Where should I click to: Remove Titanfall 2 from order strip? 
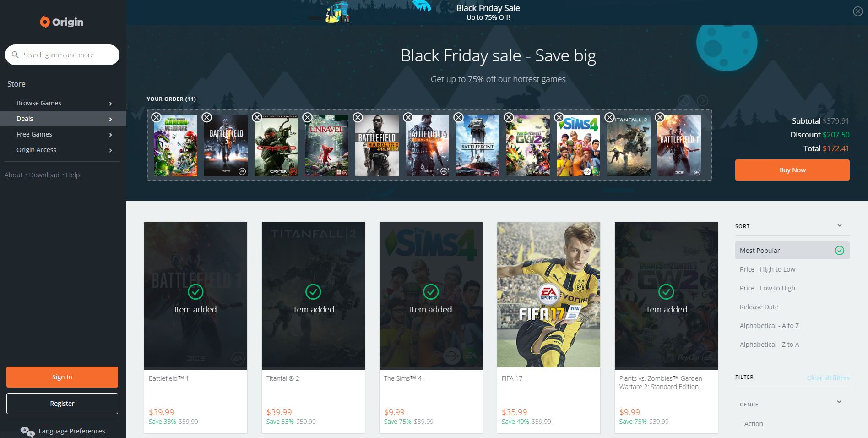pyautogui.click(x=609, y=117)
